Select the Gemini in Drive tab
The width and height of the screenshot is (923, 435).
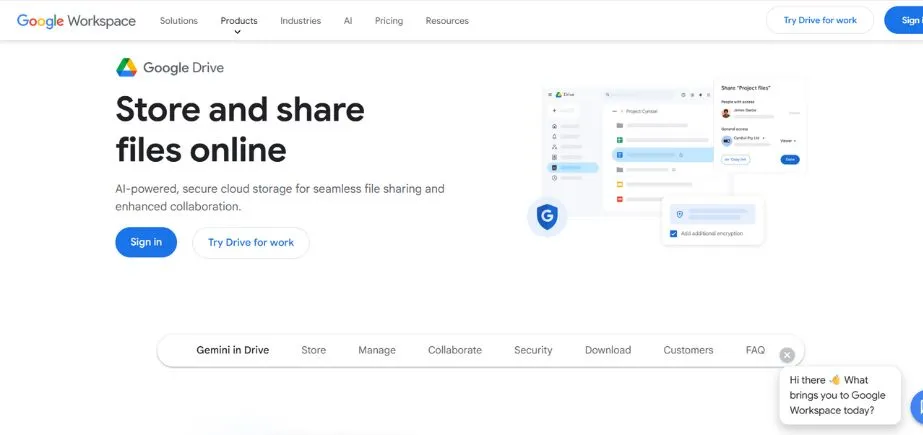point(233,350)
